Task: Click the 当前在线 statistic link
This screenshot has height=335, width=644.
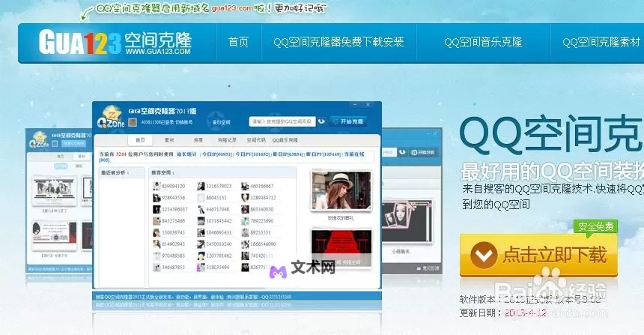Action: coord(354,154)
